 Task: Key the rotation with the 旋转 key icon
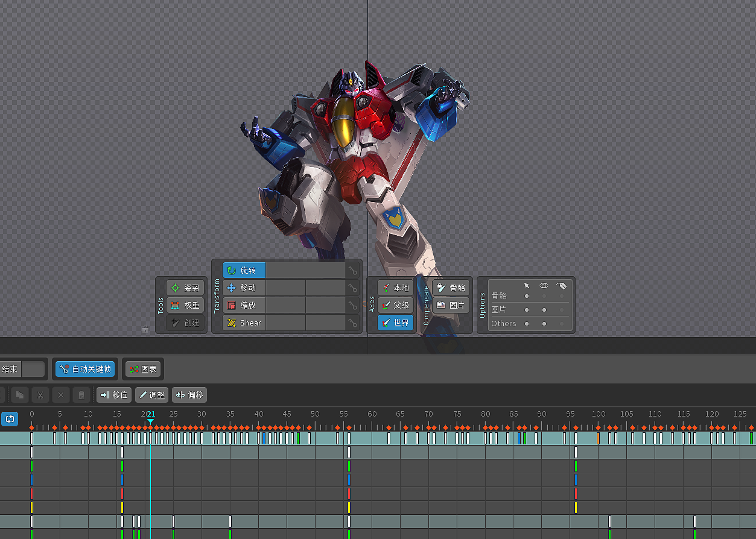tap(352, 271)
